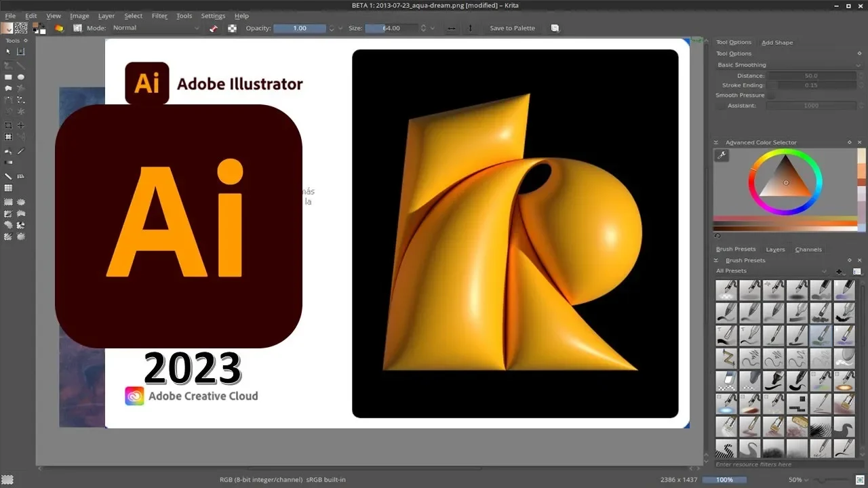Click the horizontal mirror icon in toolbar
Viewport: 868px width, 488px height.
click(452, 28)
